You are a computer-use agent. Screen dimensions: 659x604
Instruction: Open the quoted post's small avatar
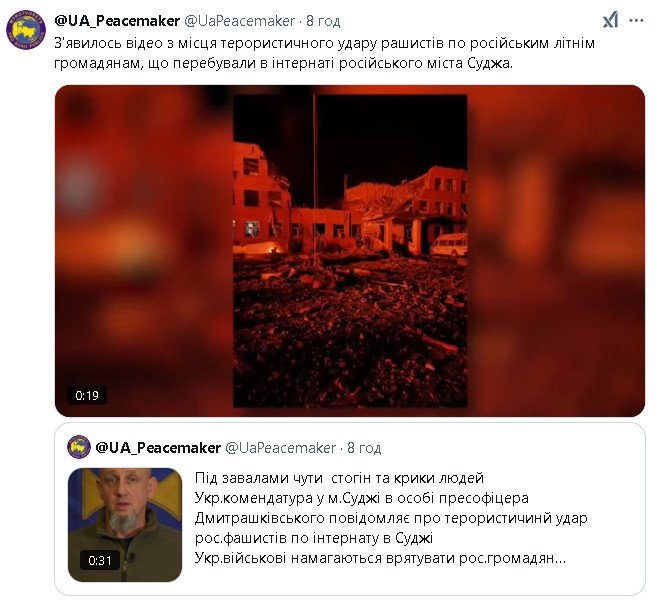click(x=79, y=447)
